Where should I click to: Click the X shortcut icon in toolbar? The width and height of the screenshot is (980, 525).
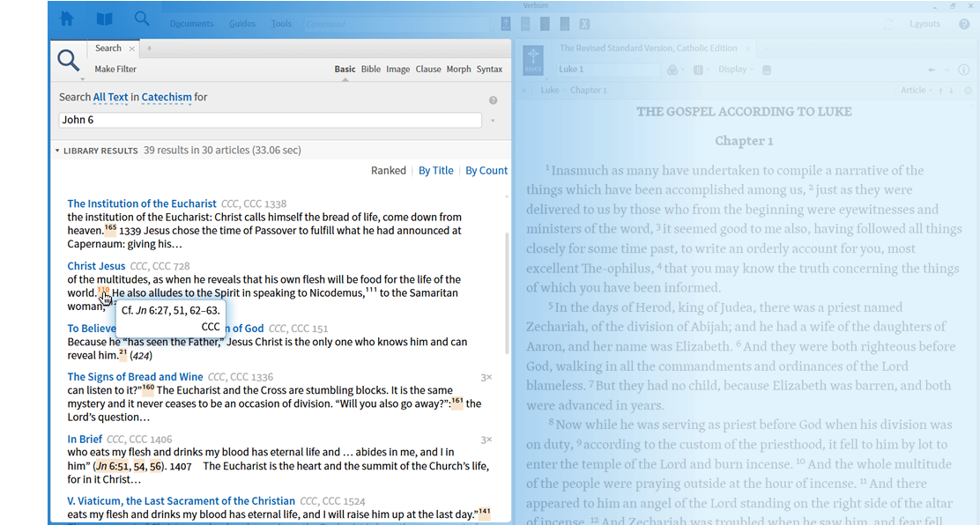coord(584,24)
